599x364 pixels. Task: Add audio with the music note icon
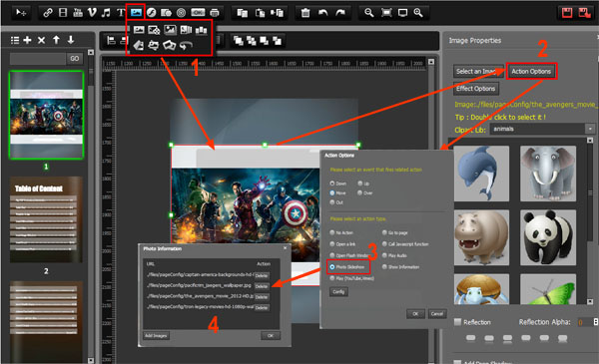tap(106, 13)
